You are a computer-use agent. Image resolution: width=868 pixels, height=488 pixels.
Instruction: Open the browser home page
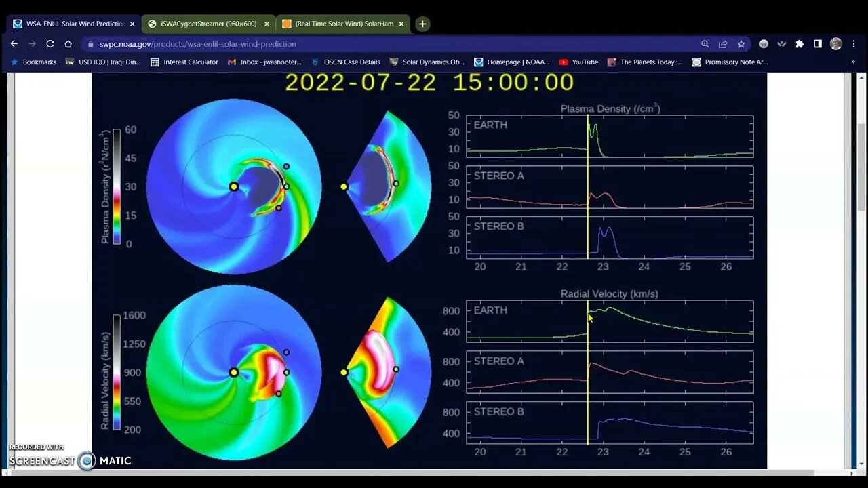[x=68, y=43]
